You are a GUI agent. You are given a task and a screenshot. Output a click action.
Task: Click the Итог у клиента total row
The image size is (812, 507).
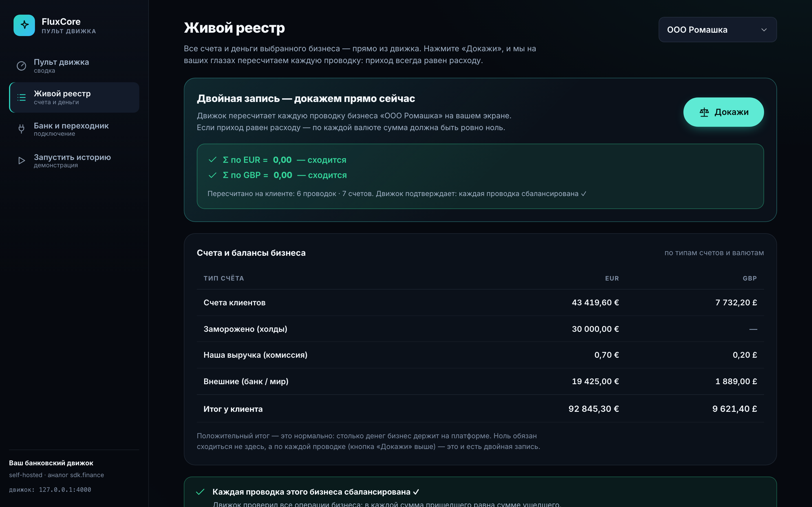tap(480, 409)
